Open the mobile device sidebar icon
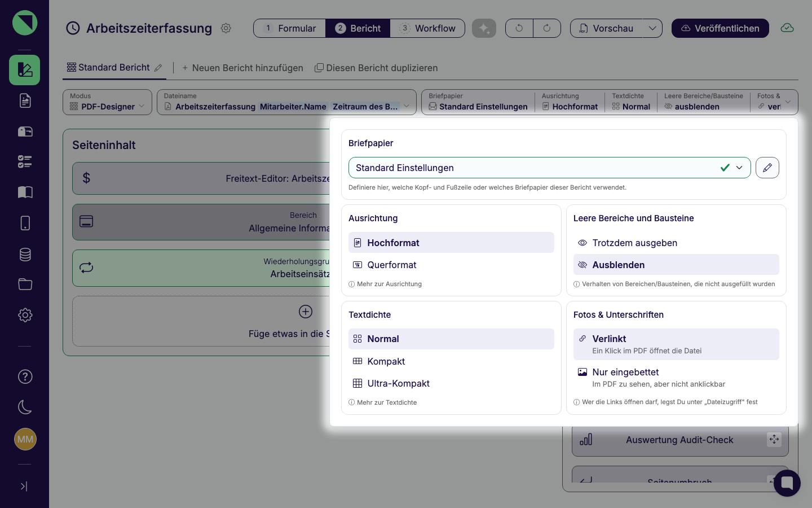 pyautogui.click(x=25, y=223)
